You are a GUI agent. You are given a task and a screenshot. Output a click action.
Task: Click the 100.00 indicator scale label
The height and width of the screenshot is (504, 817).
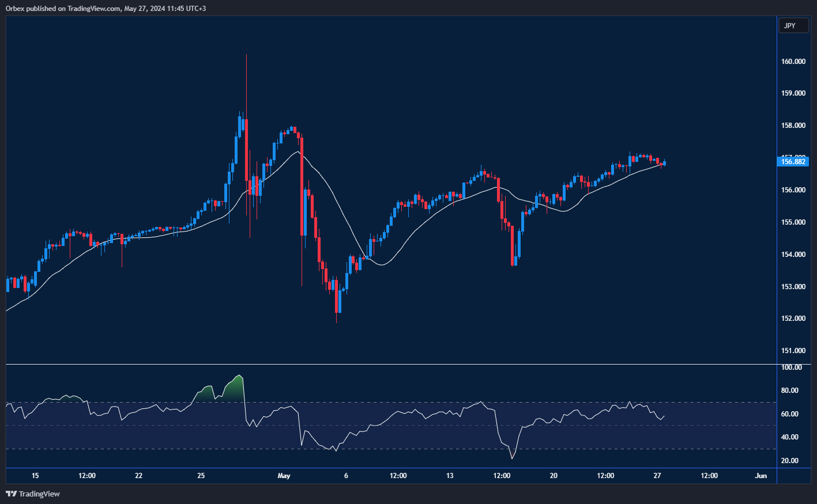tap(791, 367)
